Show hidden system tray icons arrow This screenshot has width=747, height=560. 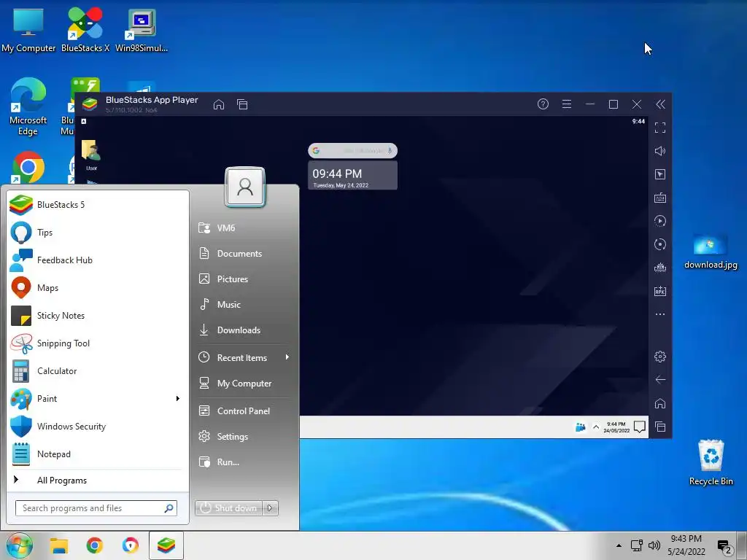tap(619, 545)
